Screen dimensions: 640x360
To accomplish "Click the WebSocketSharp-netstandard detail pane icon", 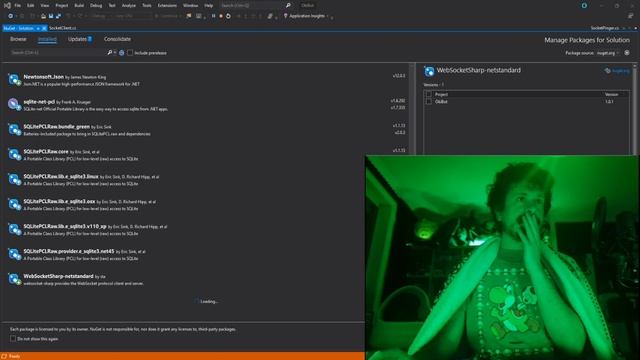I will tap(429, 71).
